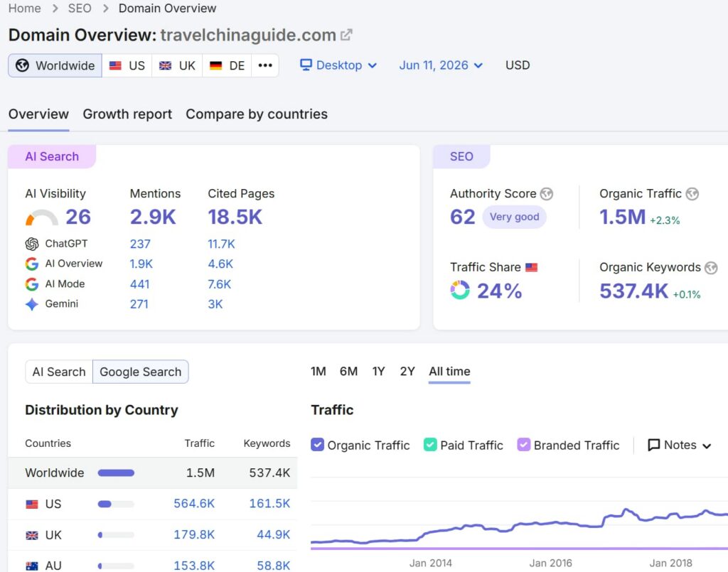Open AI Mode mentions value 441
This screenshot has height=572, width=728.
[x=140, y=284]
